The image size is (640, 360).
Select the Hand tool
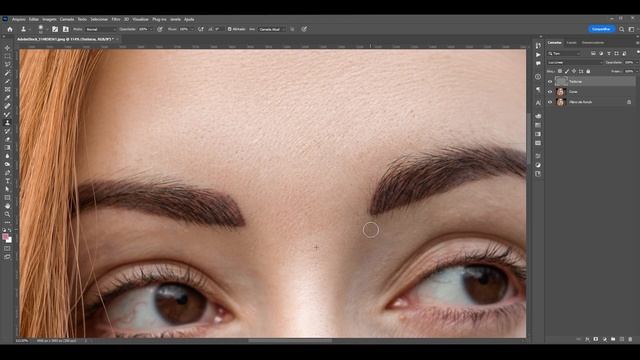(7, 206)
